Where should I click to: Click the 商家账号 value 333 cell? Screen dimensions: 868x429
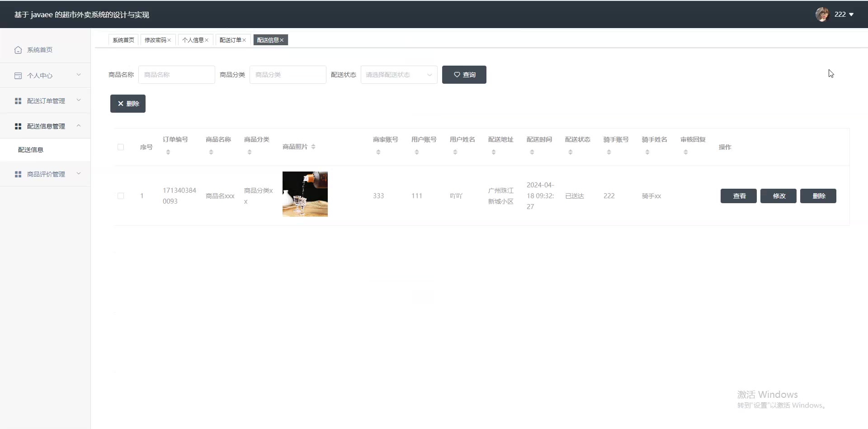(x=378, y=196)
